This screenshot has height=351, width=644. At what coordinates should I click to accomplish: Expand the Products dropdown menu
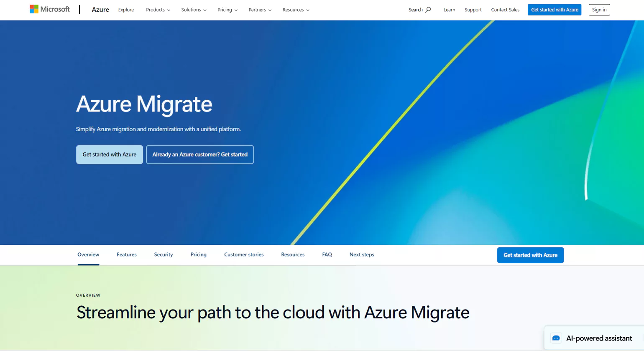pyautogui.click(x=158, y=10)
